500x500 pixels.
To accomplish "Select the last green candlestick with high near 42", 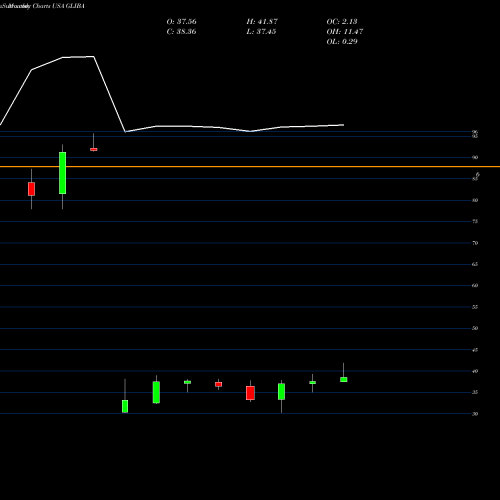I will click(344, 379).
